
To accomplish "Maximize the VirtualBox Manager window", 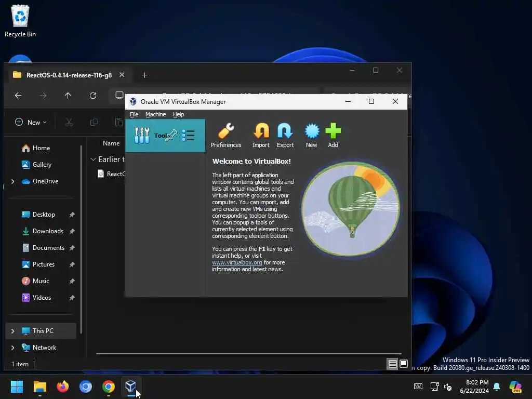I will 371,101.
